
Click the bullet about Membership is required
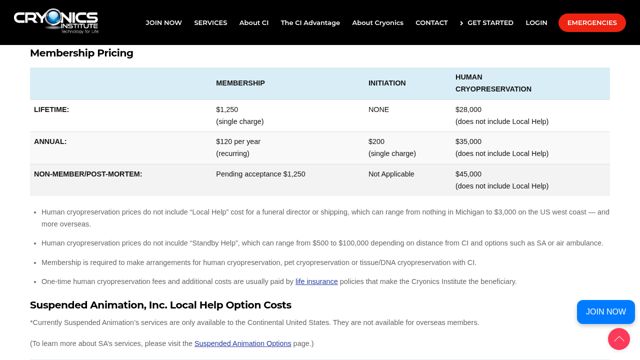tap(259, 262)
